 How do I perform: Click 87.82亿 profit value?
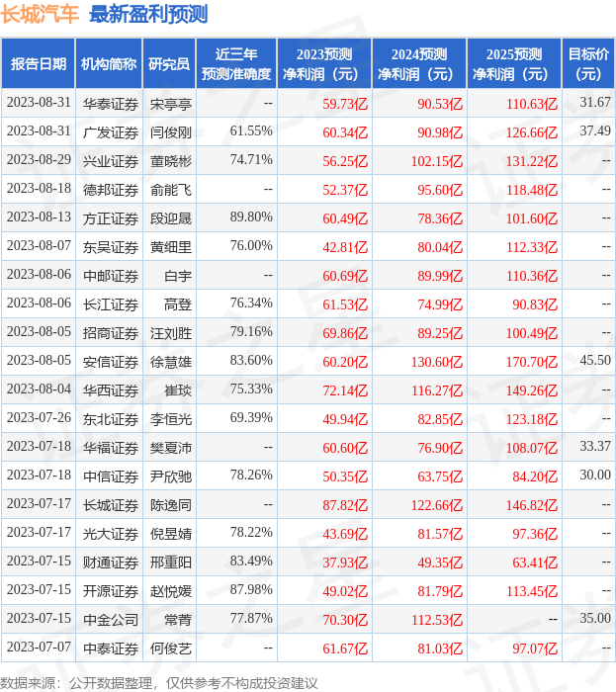tap(345, 505)
